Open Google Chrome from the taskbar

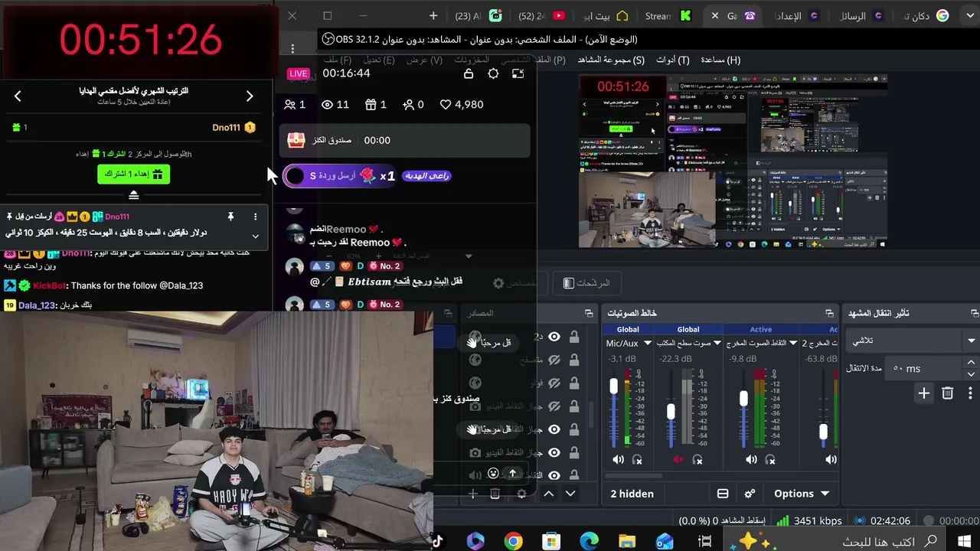pos(513,541)
